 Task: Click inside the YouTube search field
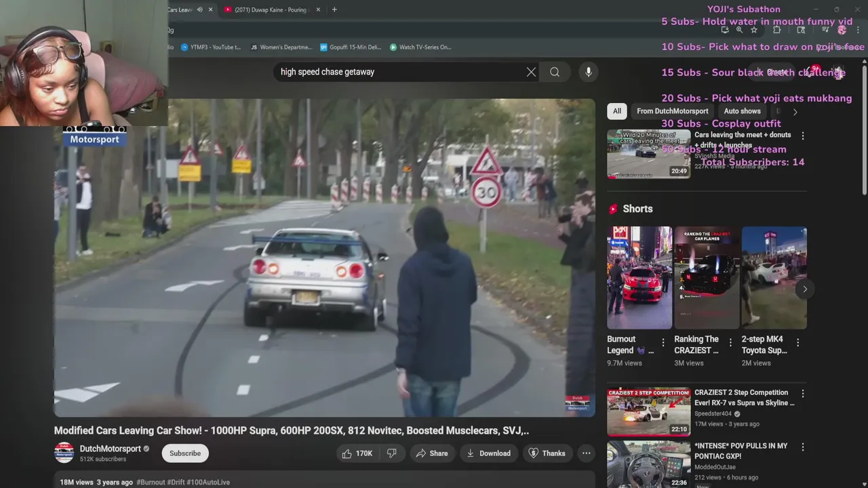point(400,72)
